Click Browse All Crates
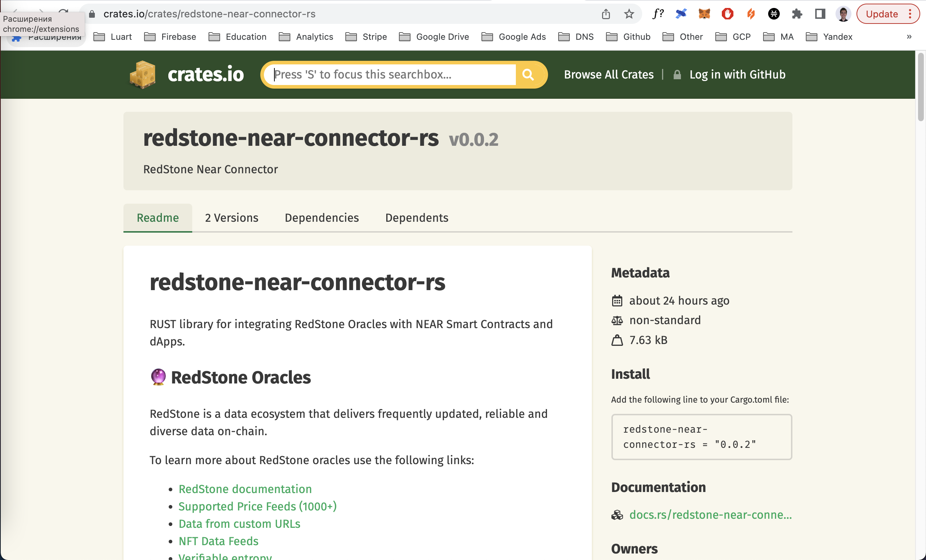Image resolution: width=926 pixels, height=560 pixels. 609,75
